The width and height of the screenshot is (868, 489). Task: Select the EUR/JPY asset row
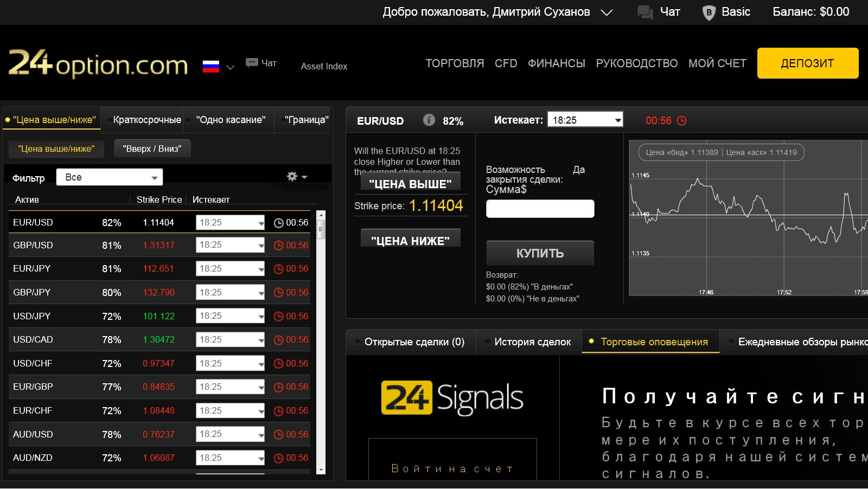point(159,268)
